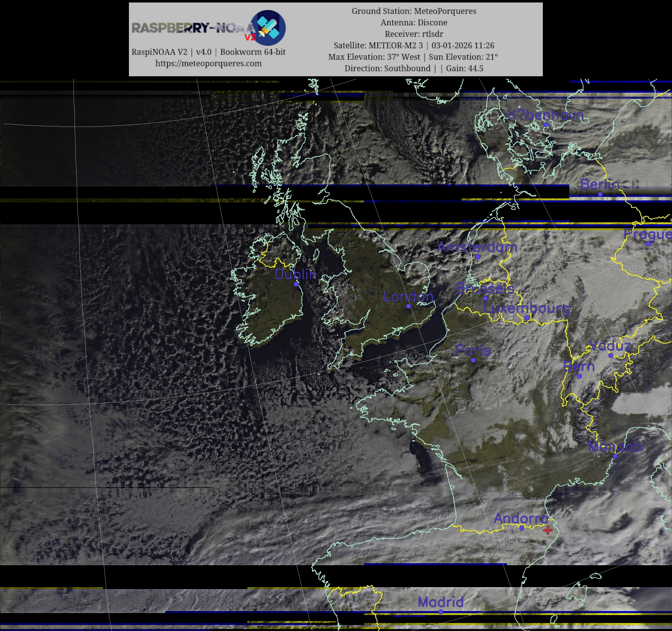
Task: Click the Amsterdam city marker dot
Action: [478, 257]
